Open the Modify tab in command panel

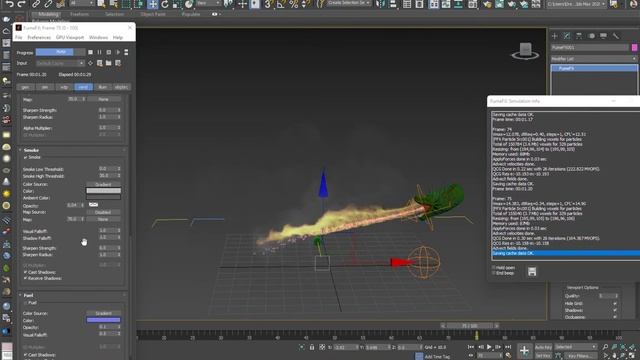[567, 36]
